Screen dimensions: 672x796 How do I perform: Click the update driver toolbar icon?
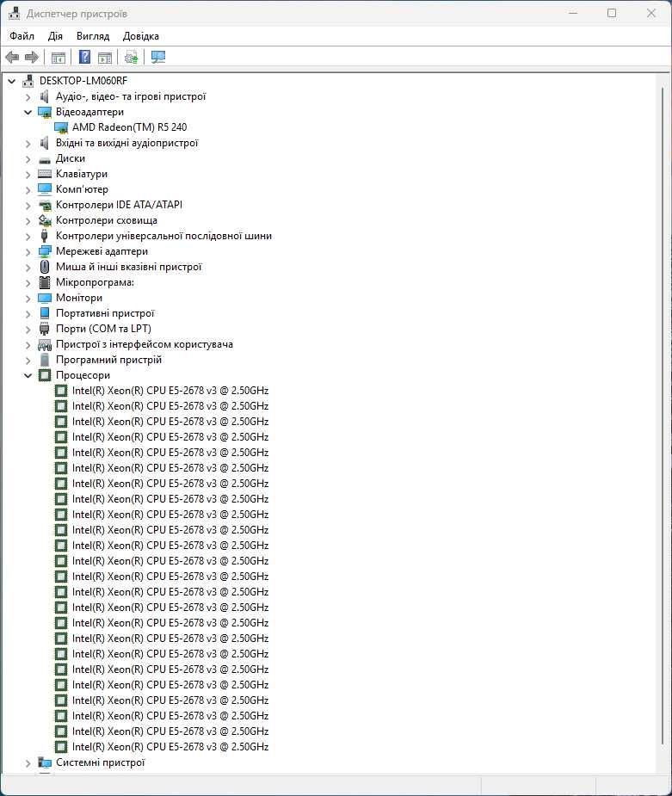point(132,57)
